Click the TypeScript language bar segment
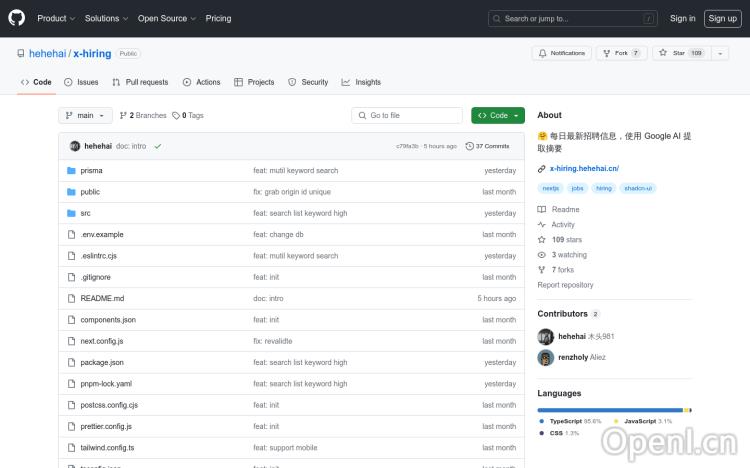The width and height of the screenshot is (750, 468). 610,410
